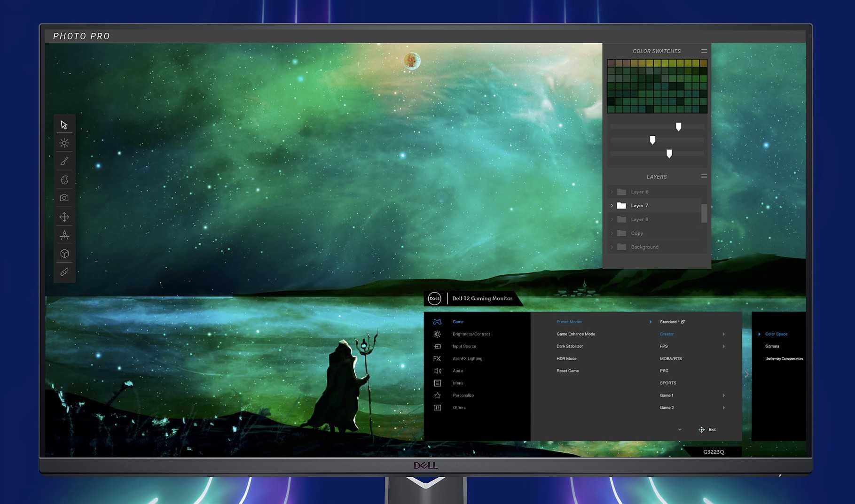The image size is (855, 504).
Task: Choose the PRG preset entry
Action: point(664,371)
